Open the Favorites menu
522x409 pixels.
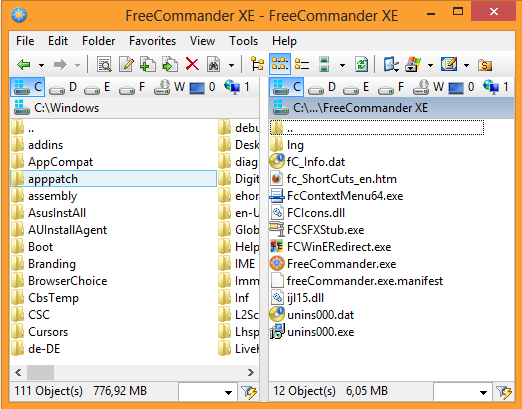[152, 41]
